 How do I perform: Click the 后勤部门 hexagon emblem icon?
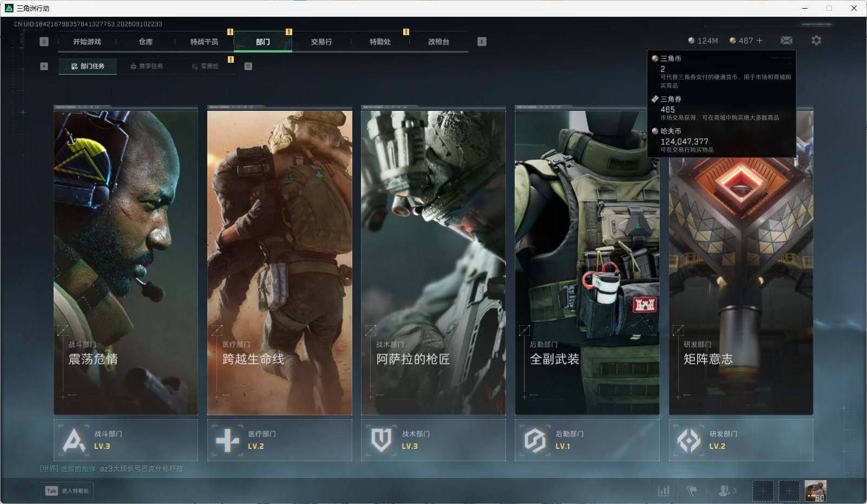(x=535, y=440)
